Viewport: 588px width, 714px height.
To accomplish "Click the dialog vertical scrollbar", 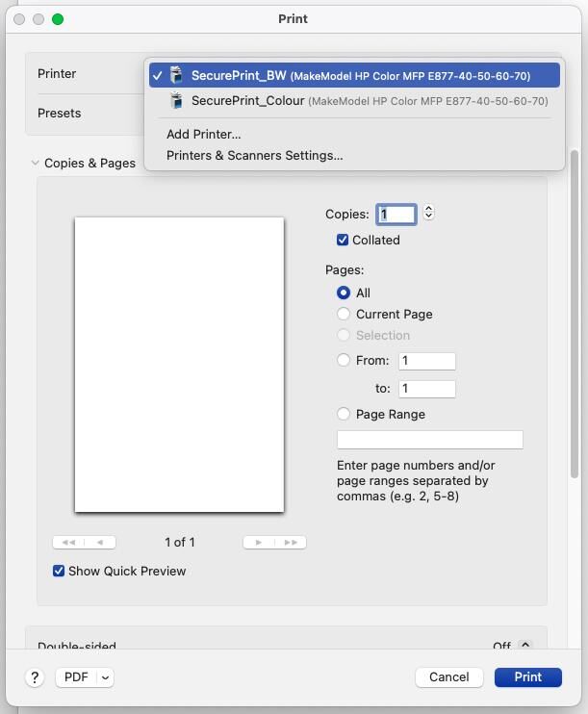I will tap(575, 315).
